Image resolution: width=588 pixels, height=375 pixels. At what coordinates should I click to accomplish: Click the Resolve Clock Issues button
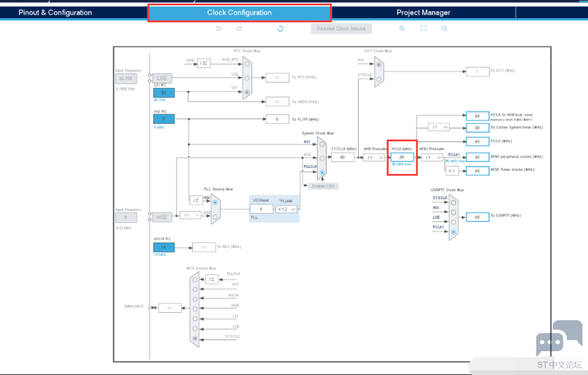pos(341,28)
